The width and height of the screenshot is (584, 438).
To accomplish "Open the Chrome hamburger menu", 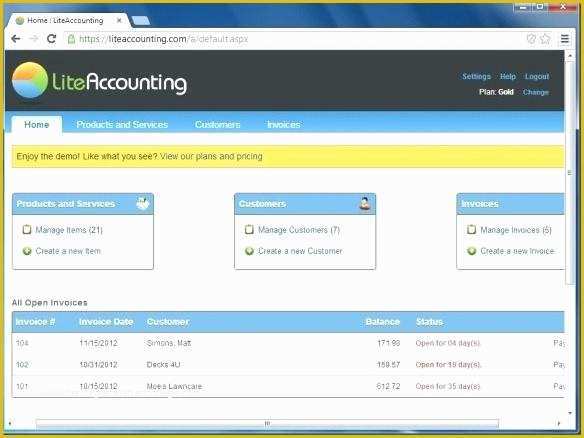I will click(x=565, y=39).
